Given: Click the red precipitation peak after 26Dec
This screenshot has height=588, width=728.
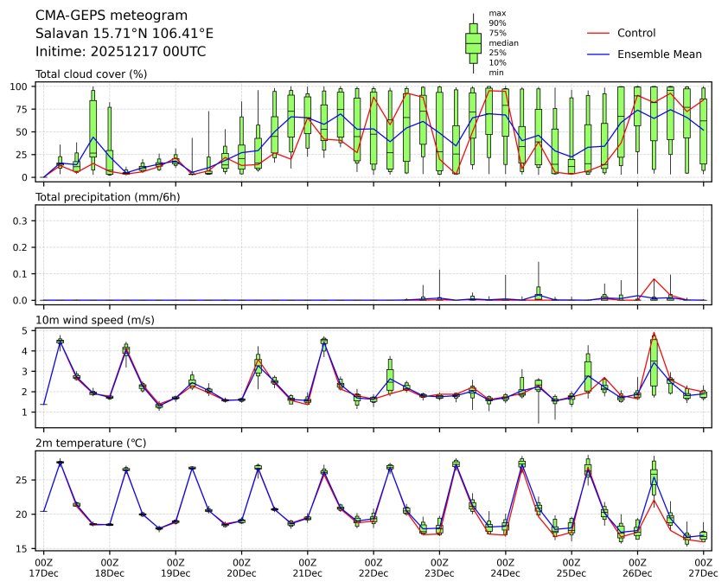Looking at the screenshot, I should point(655,279).
